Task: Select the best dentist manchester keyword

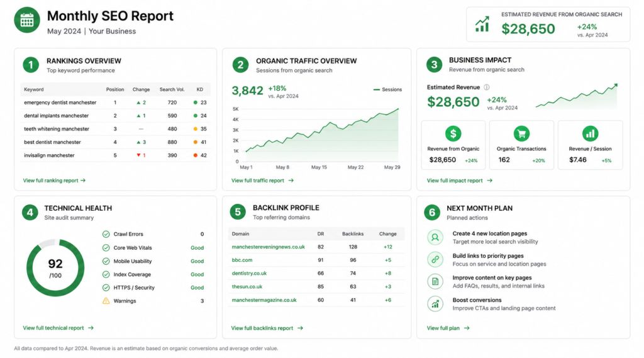Action: point(52,142)
